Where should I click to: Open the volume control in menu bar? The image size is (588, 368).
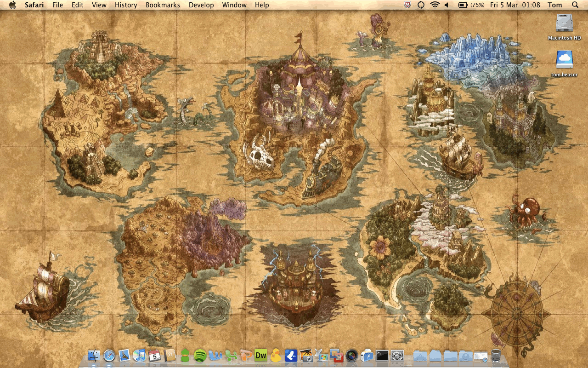pos(447,5)
